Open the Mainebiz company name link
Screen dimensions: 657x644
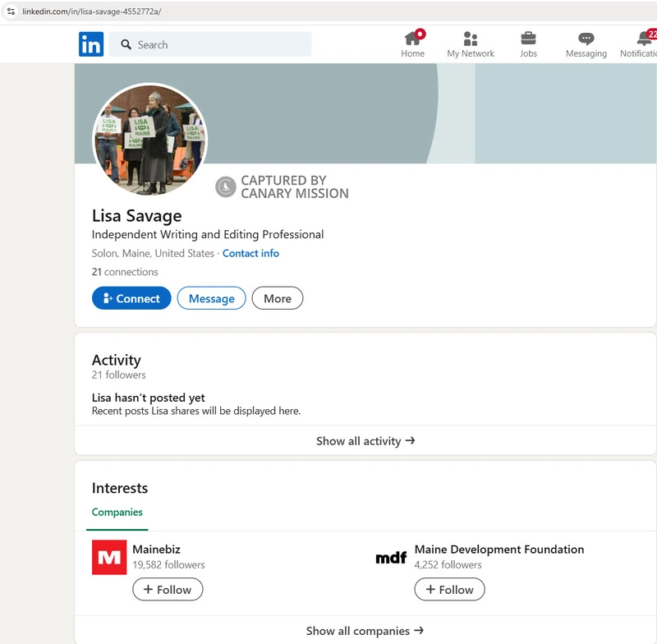pyautogui.click(x=156, y=549)
